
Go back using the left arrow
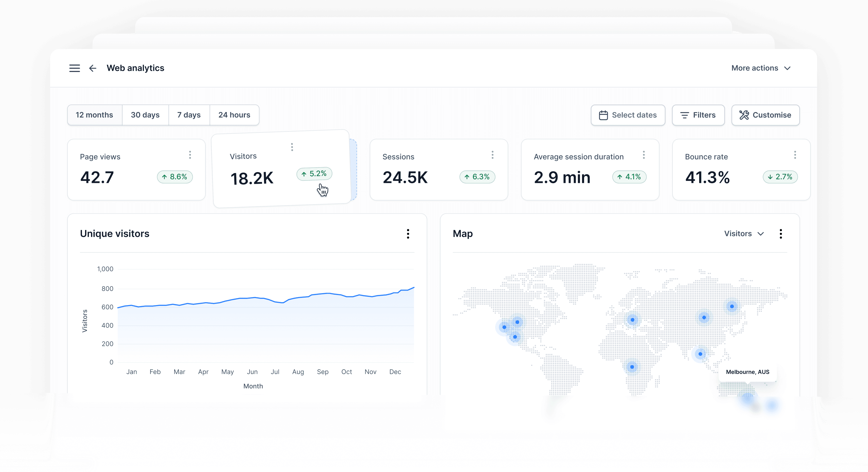[93, 68]
